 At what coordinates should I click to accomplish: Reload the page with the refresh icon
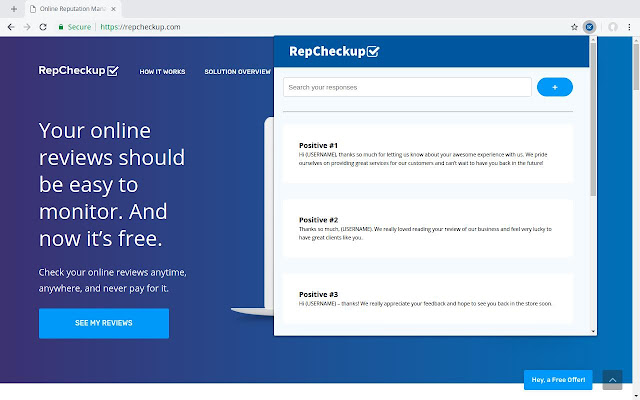click(43, 27)
